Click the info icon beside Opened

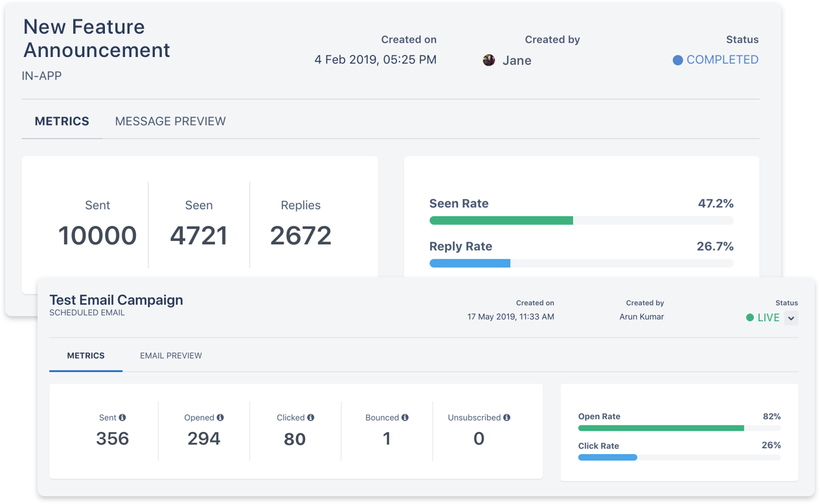click(220, 418)
